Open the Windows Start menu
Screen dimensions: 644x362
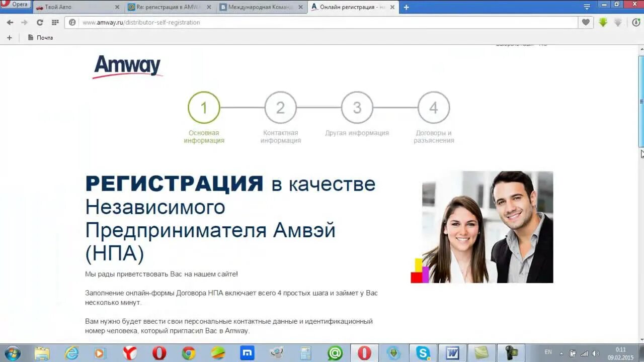[12, 353]
